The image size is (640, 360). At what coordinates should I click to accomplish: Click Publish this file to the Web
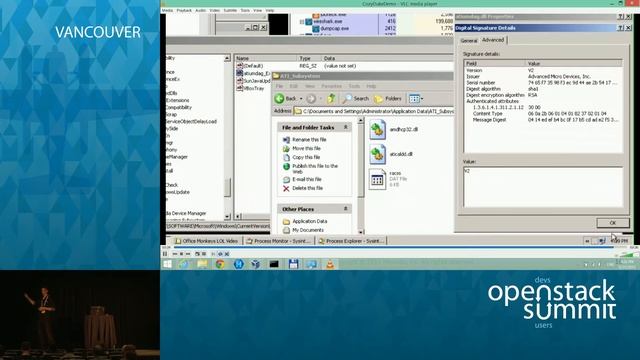pyautogui.click(x=315, y=169)
